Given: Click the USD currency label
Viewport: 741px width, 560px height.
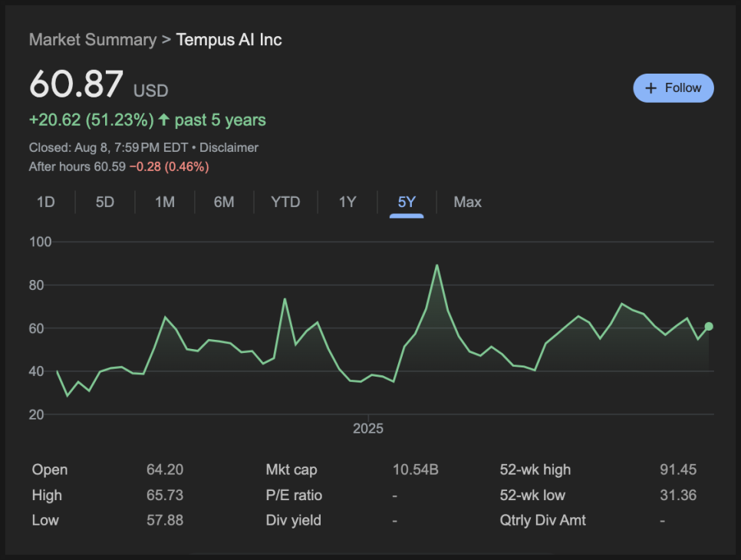Looking at the screenshot, I should point(151,91).
